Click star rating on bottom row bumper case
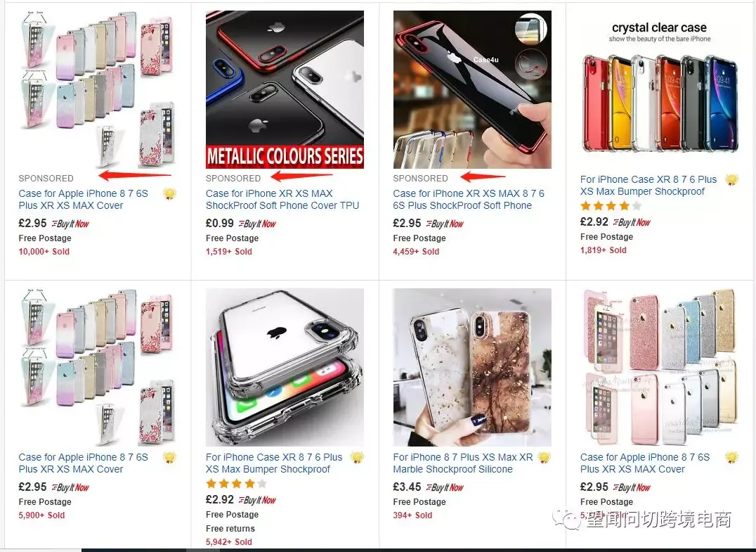Viewport: 756px width, 552px height. click(x=236, y=484)
